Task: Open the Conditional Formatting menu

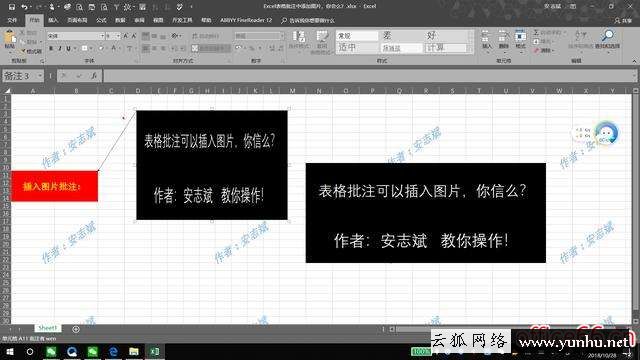Action: click(x=299, y=41)
